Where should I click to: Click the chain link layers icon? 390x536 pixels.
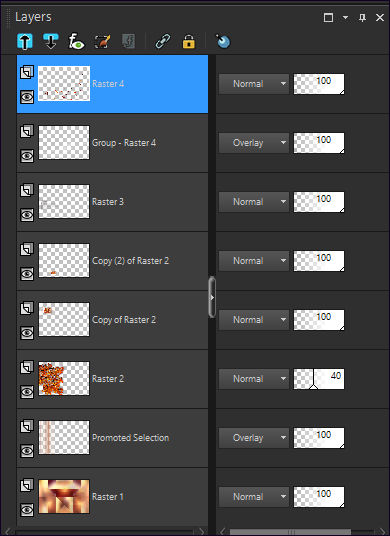(163, 42)
